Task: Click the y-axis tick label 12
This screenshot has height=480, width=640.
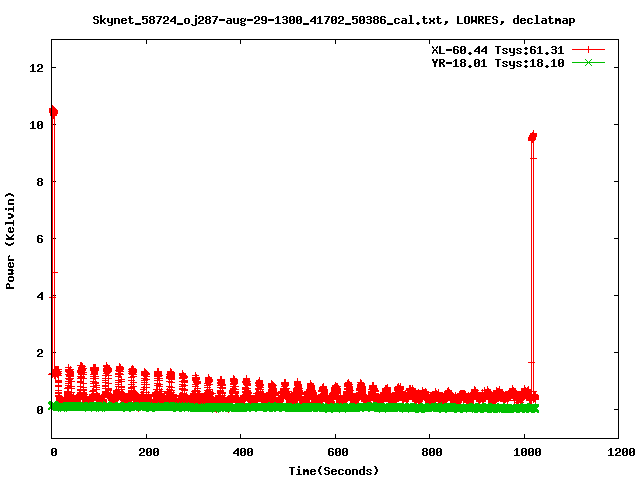Action: click(36, 68)
